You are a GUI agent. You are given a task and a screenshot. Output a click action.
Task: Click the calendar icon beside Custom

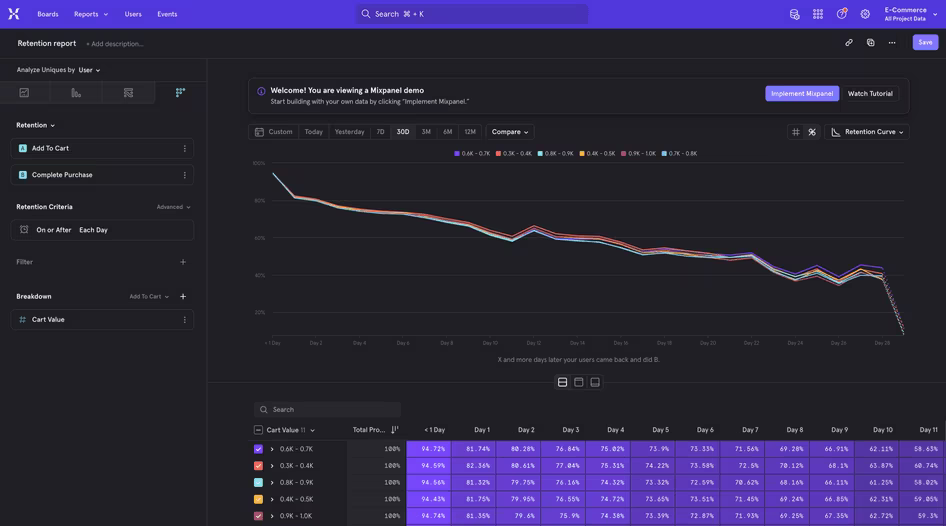259,132
